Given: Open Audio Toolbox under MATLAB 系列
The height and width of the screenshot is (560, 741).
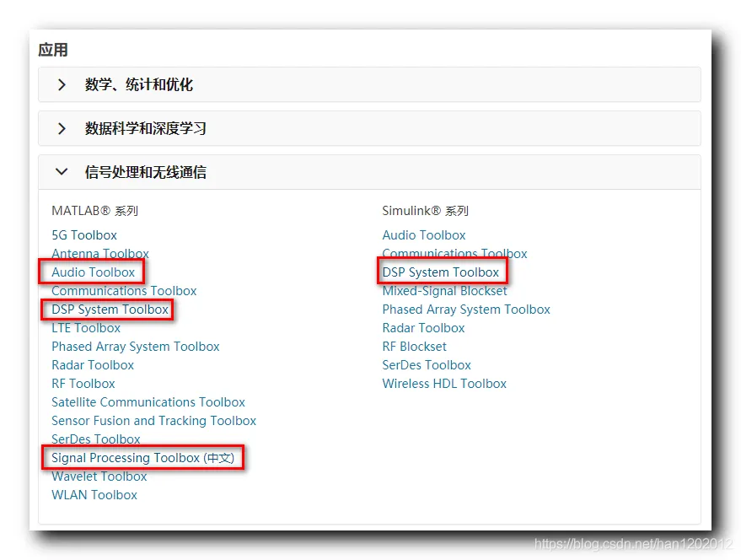Looking at the screenshot, I should coord(93,272).
